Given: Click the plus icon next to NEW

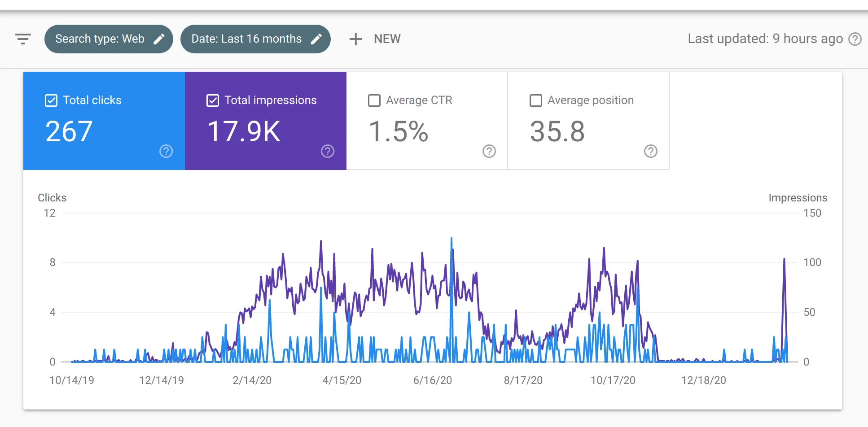Looking at the screenshot, I should coord(355,39).
